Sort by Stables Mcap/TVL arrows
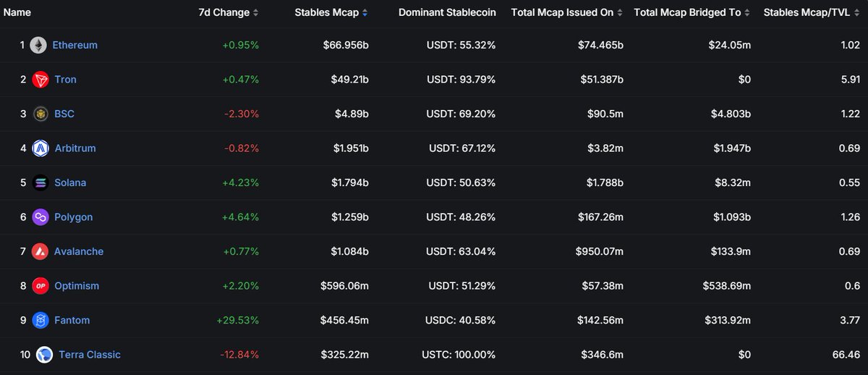The image size is (868, 375). [856, 13]
